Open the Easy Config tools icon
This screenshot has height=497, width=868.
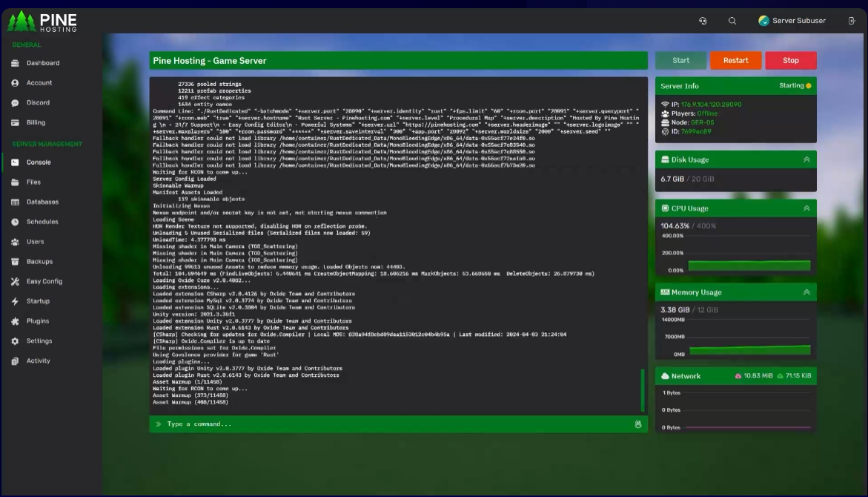[15, 281]
